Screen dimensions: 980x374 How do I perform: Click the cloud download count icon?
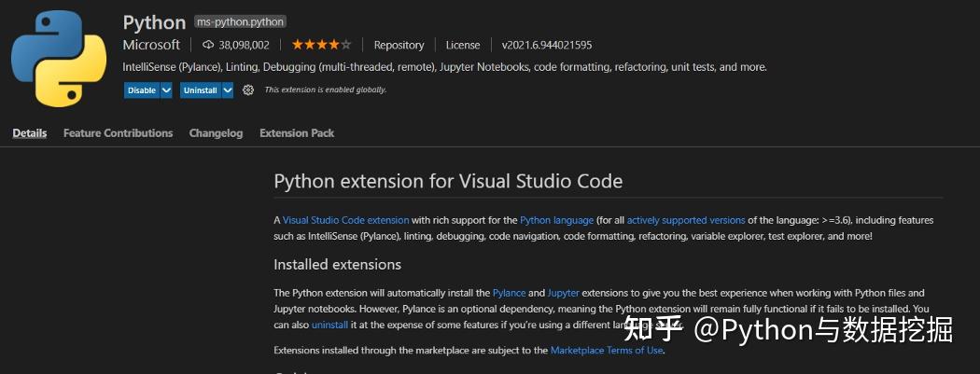(x=208, y=45)
